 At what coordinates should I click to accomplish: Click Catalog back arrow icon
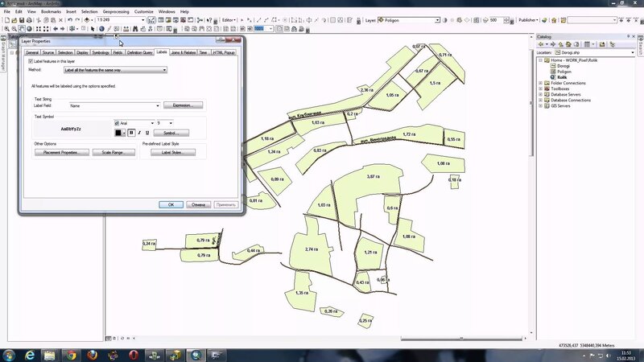point(541,44)
